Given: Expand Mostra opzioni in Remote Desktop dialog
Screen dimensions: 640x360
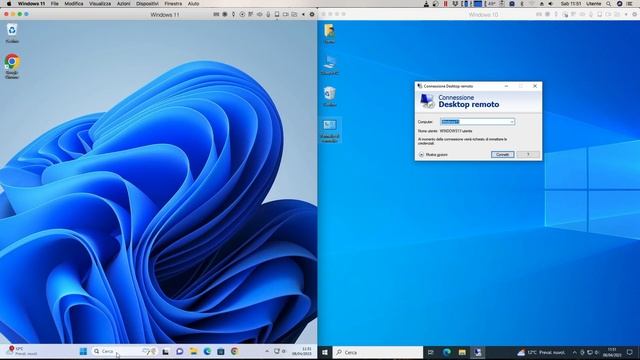Looking at the screenshot, I should (433, 155).
